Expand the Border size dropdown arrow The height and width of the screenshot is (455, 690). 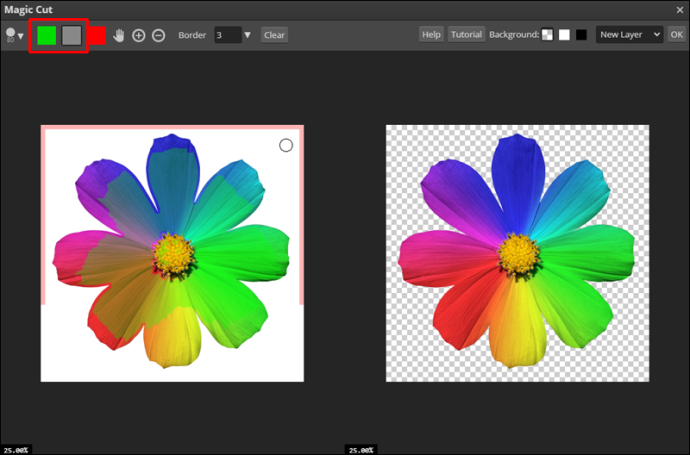(x=248, y=35)
